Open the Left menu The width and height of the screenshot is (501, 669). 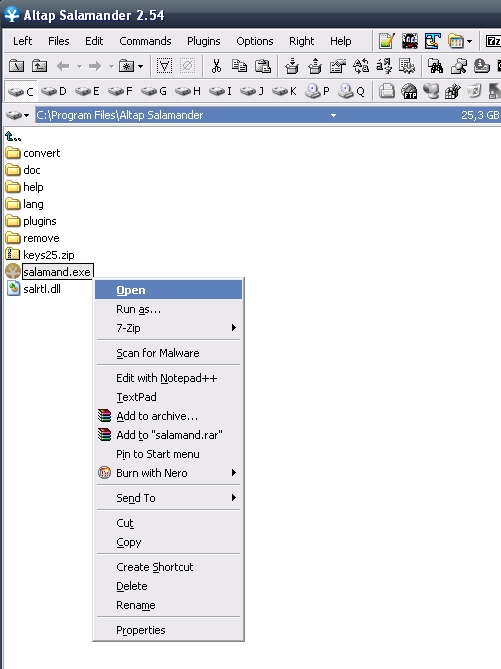(22, 41)
